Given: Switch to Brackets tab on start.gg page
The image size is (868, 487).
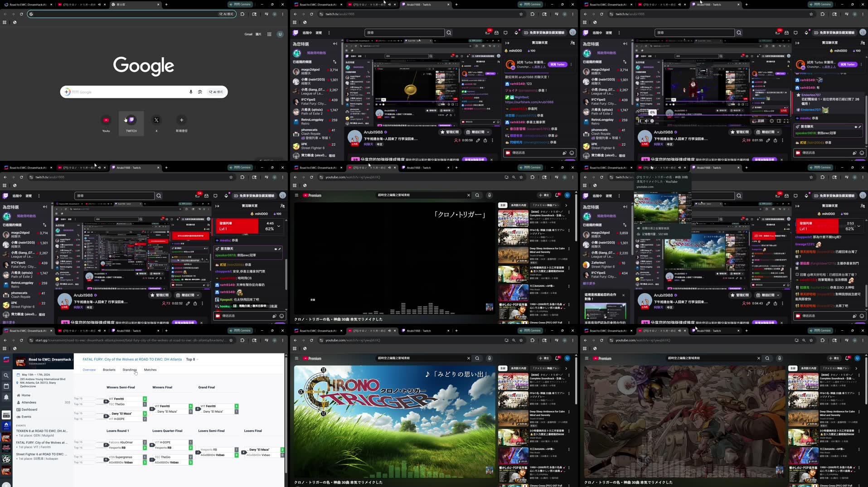Looking at the screenshot, I should [109, 370].
